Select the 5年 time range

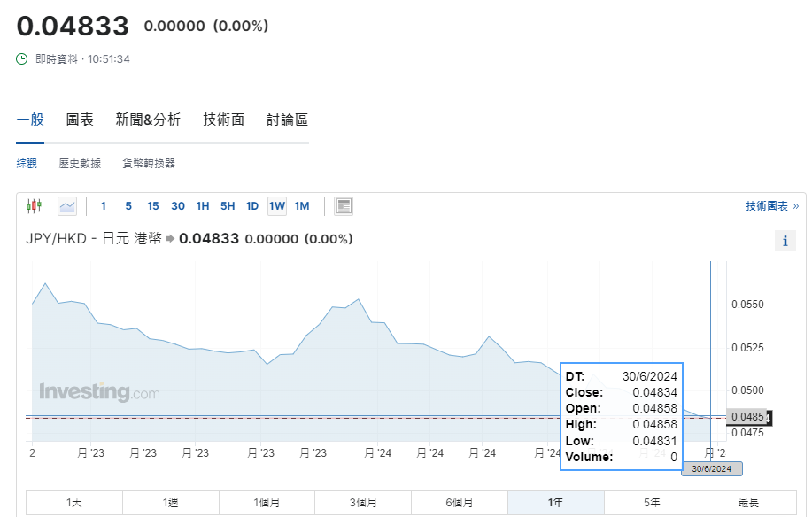[x=652, y=503]
